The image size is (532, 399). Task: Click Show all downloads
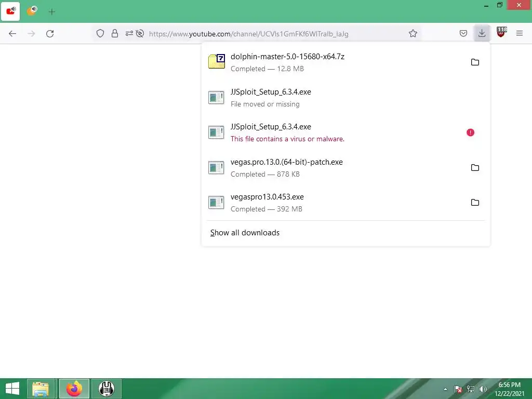tap(245, 233)
